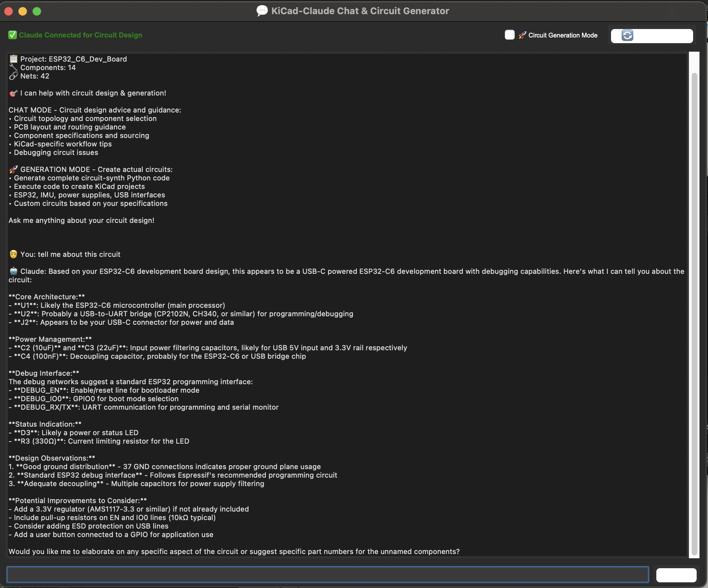Screen dimensions: 708x588
Task: Click the '**Debug Interface:**' heading
Action: point(44,373)
